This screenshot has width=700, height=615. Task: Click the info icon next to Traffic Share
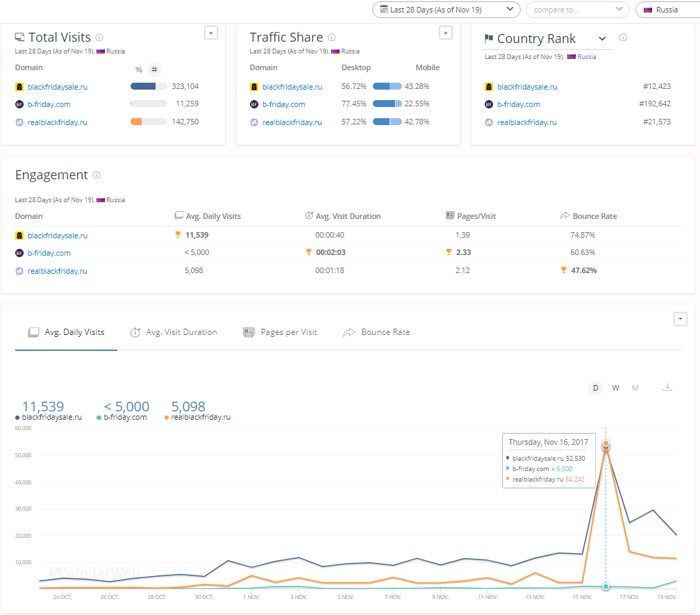331,38
